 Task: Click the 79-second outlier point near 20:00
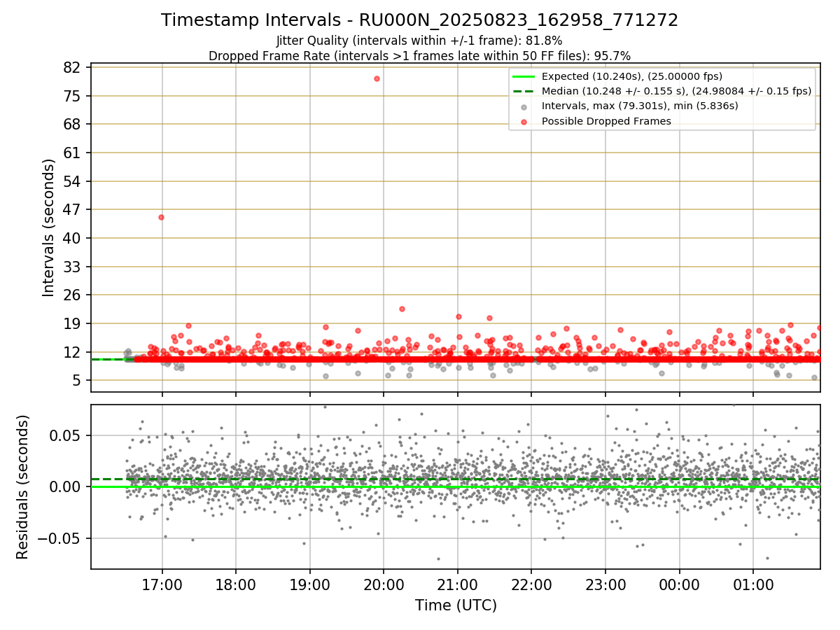[377, 78]
